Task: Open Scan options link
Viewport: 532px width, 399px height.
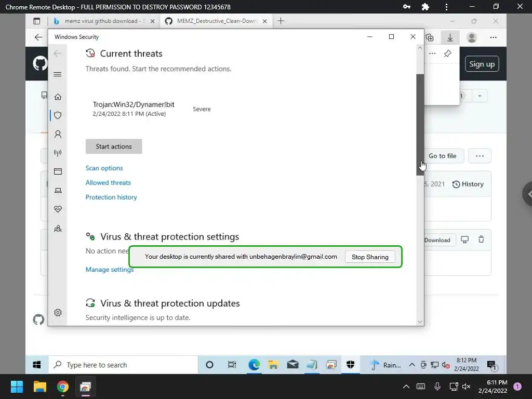Action: [x=104, y=168]
